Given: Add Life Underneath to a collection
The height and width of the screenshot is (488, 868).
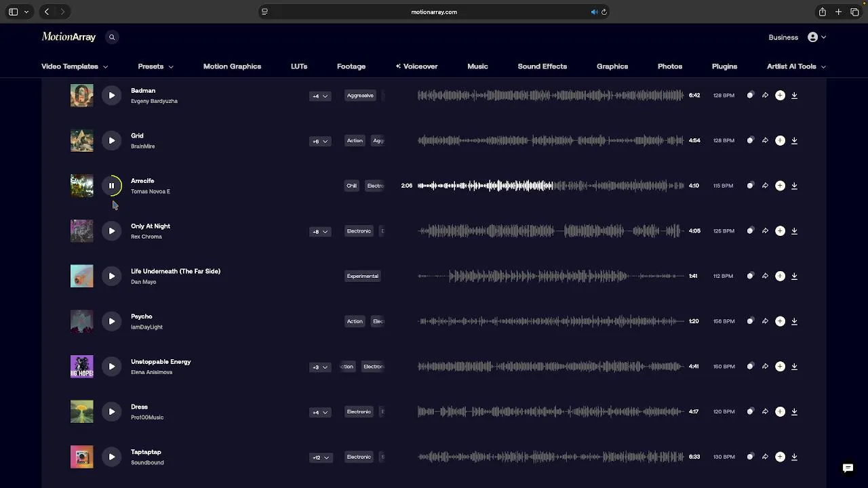Looking at the screenshot, I should tap(780, 276).
